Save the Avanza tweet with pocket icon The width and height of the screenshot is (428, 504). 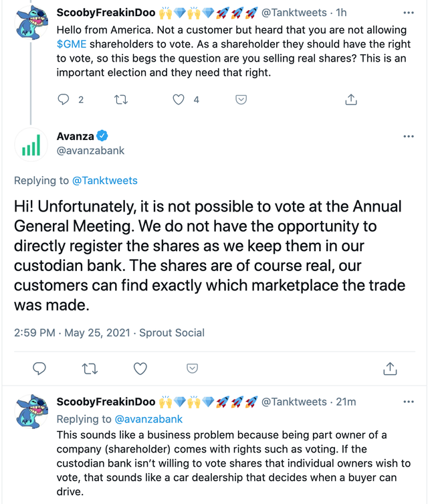point(192,368)
